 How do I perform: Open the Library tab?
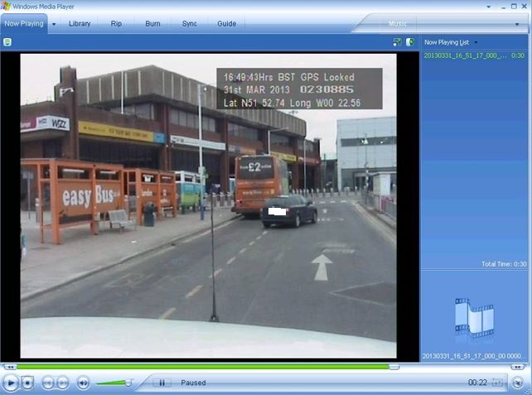click(80, 24)
